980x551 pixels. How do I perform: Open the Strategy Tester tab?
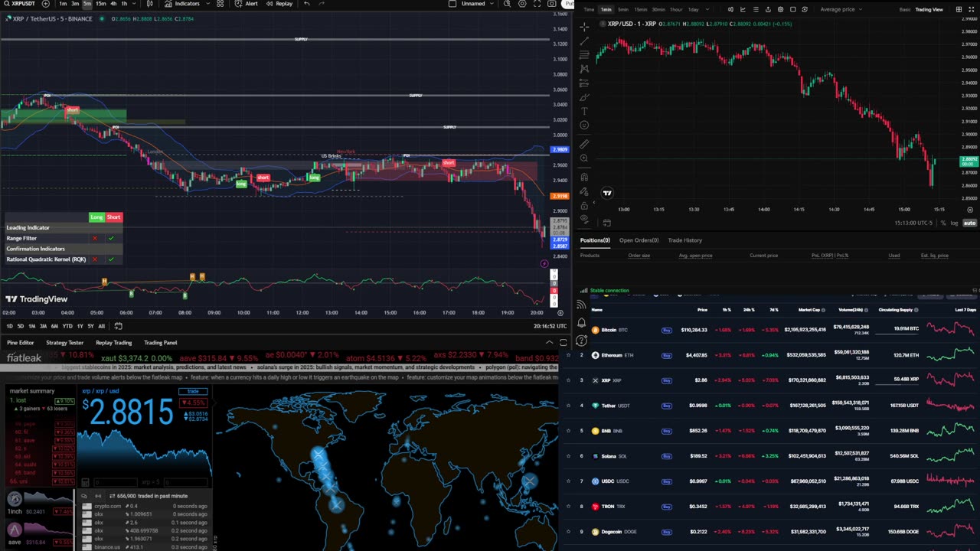pyautogui.click(x=64, y=343)
